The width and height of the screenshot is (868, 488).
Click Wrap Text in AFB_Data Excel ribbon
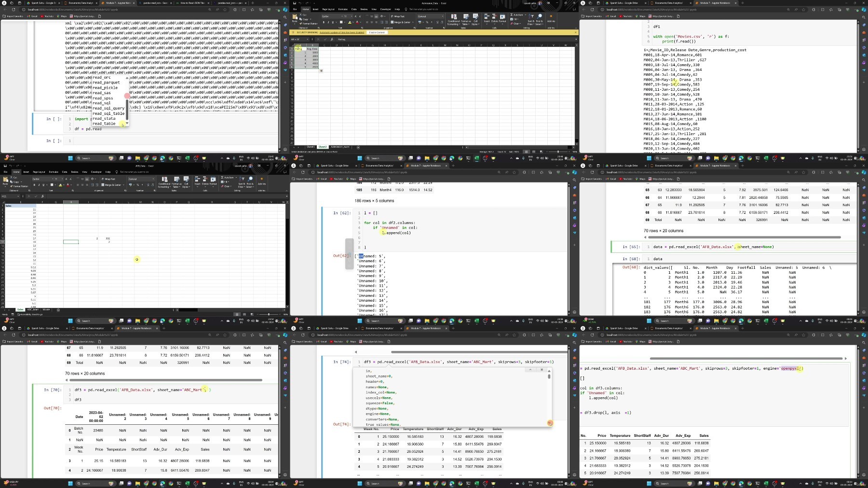pos(108,179)
